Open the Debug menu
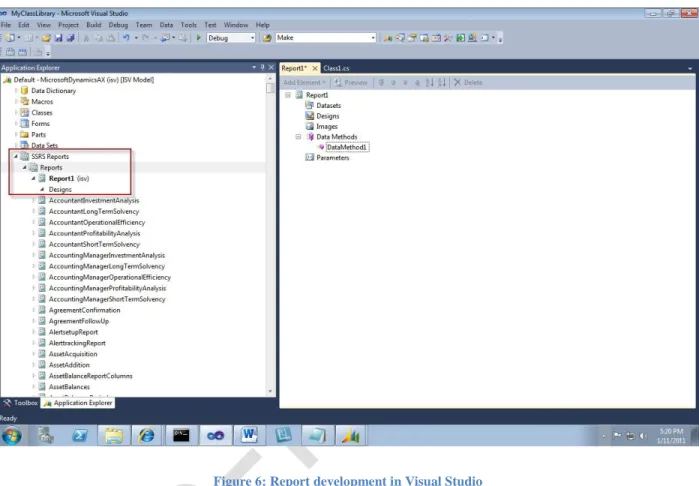The height and width of the screenshot is (486, 699). pos(118,25)
